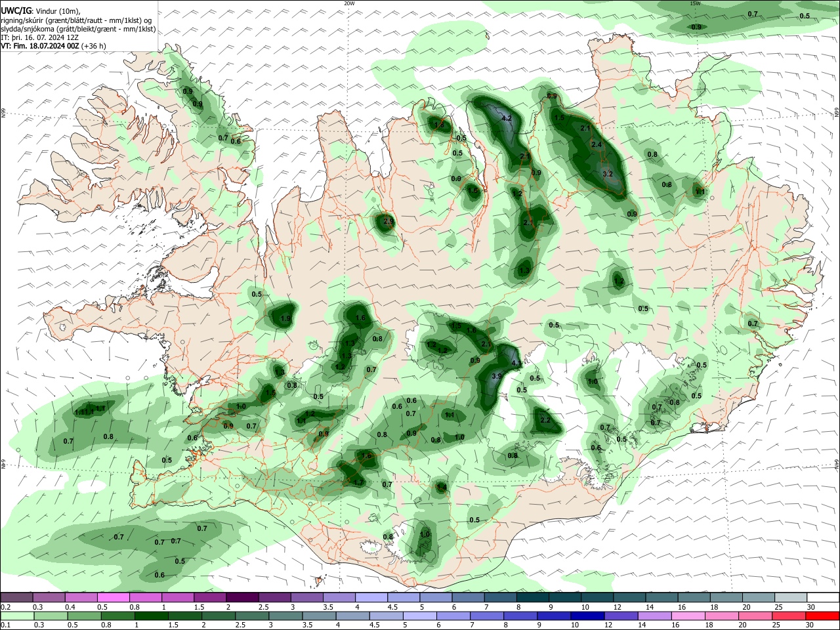Click the UWC/IG Vindur (10m) title text

pyautogui.click(x=41, y=11)
